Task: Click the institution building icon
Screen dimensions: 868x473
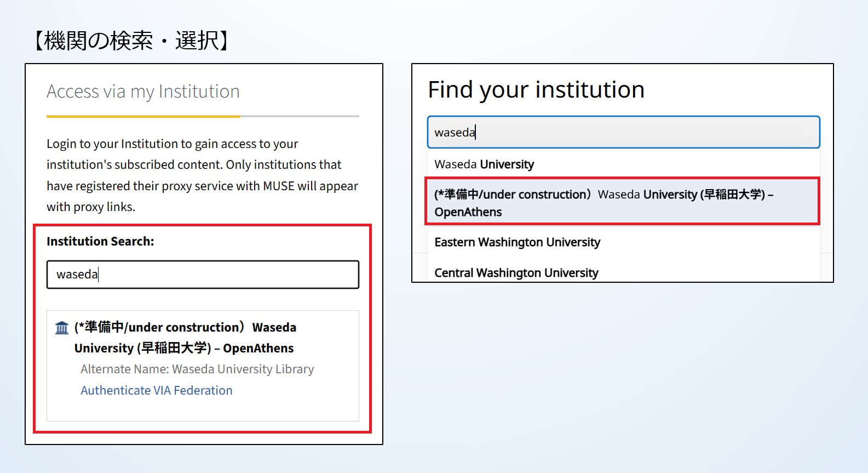Action: [x=62, y=328]
